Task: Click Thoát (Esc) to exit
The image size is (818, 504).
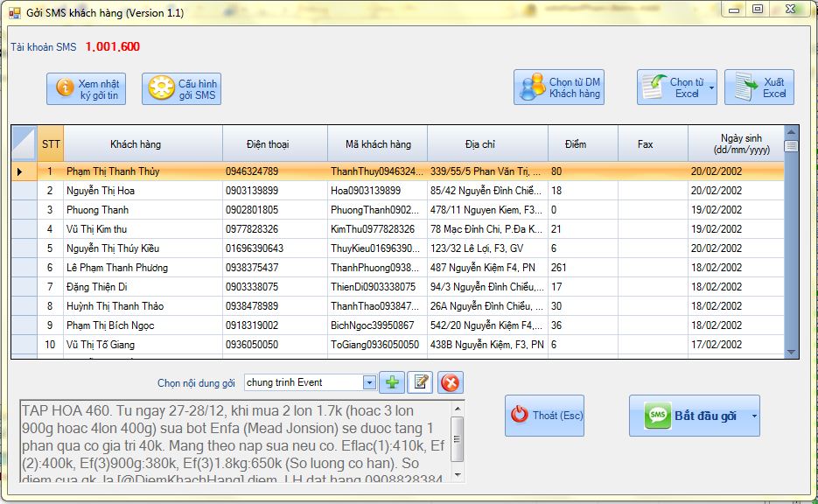Action: [x=544, y=416]
